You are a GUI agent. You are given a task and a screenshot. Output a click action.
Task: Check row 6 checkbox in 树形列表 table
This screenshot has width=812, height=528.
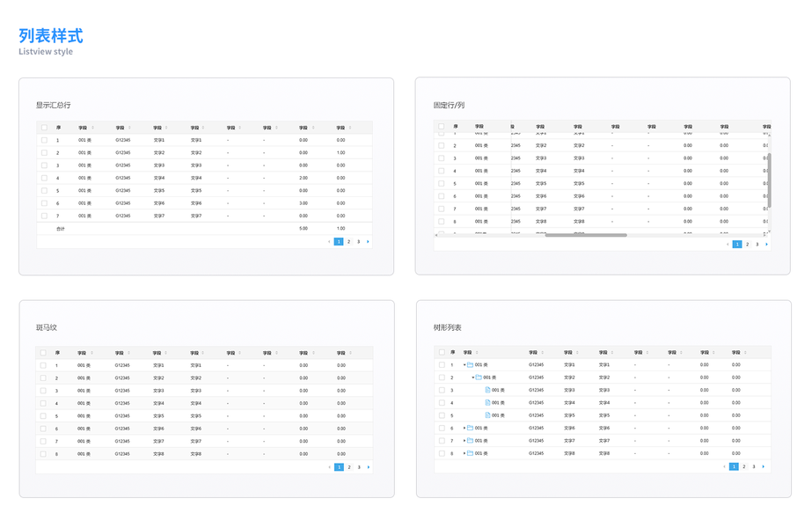[442, 428]
